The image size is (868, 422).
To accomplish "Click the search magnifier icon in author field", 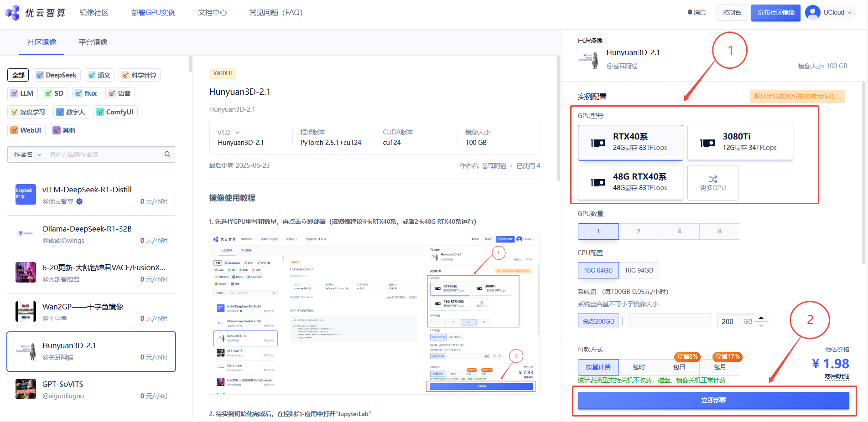I will click(x=167, y=154).
